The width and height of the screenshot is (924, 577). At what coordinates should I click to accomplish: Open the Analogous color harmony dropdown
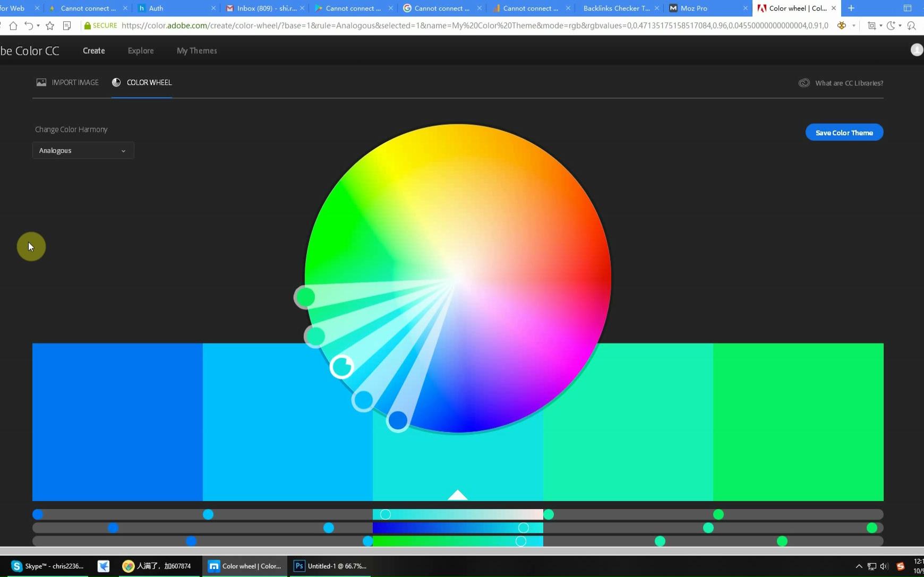[83, 150]
